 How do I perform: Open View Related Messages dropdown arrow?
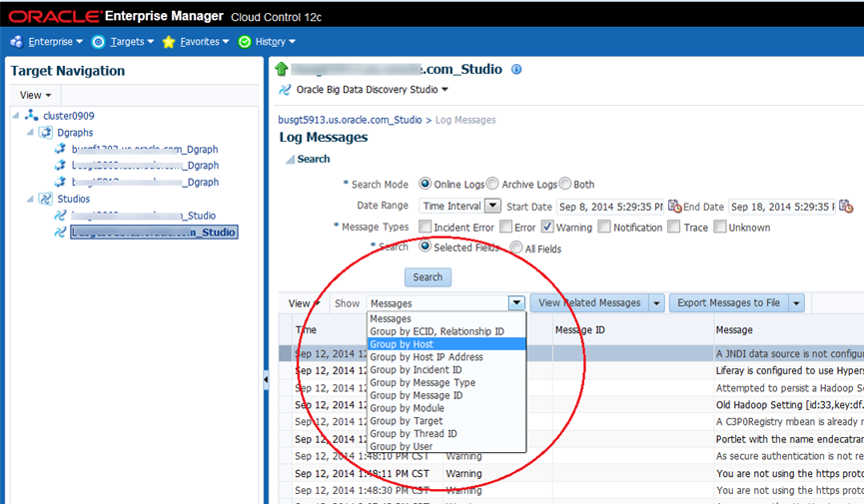click(x=656, y=302)
